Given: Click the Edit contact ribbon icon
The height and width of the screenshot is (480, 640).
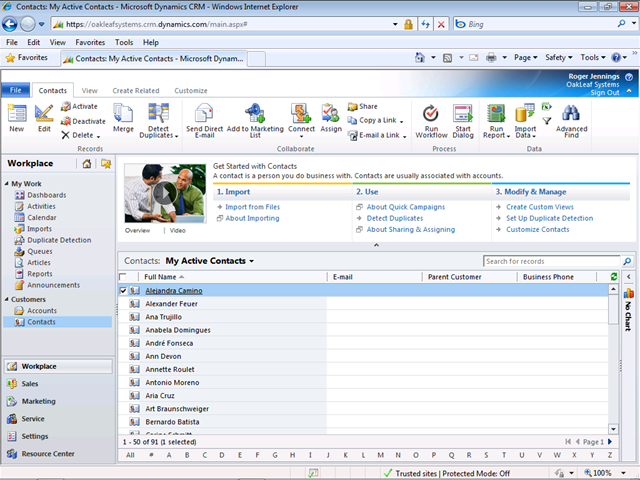Looking at the screenshot, I should pyautogui.click(x=44, y=116).
